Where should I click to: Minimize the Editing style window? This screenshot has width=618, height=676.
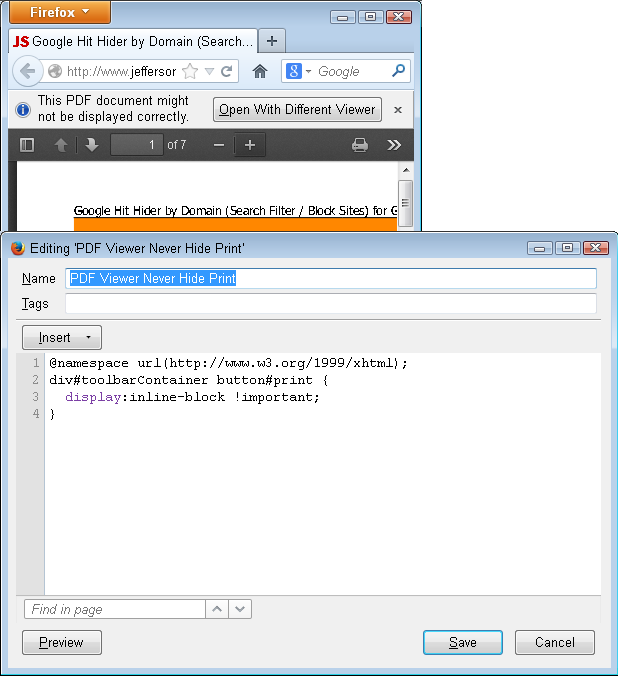540,248
